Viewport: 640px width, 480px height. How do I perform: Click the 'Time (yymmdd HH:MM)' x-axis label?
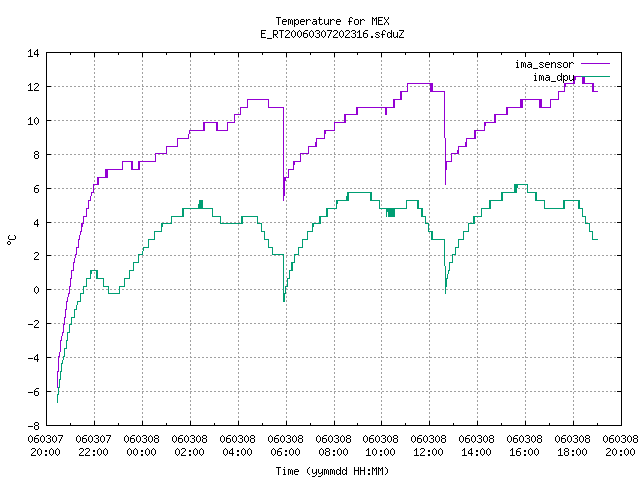coord(332,471)
